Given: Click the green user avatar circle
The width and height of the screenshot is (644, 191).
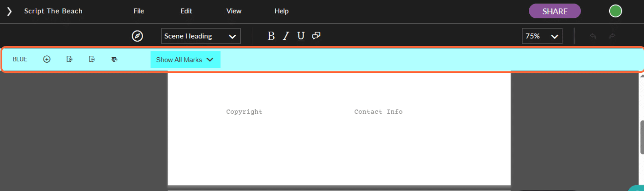Looking at the screenshot, I should (x=615, y=11).
